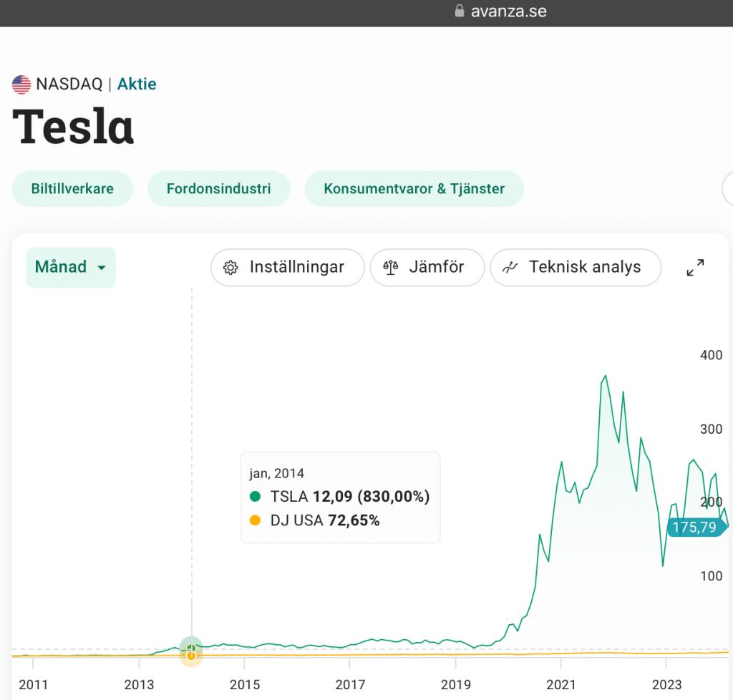Click the avanza.se address text
Image resolution: width=733 pixels, height=700 pixels.
tap(509, 11)
